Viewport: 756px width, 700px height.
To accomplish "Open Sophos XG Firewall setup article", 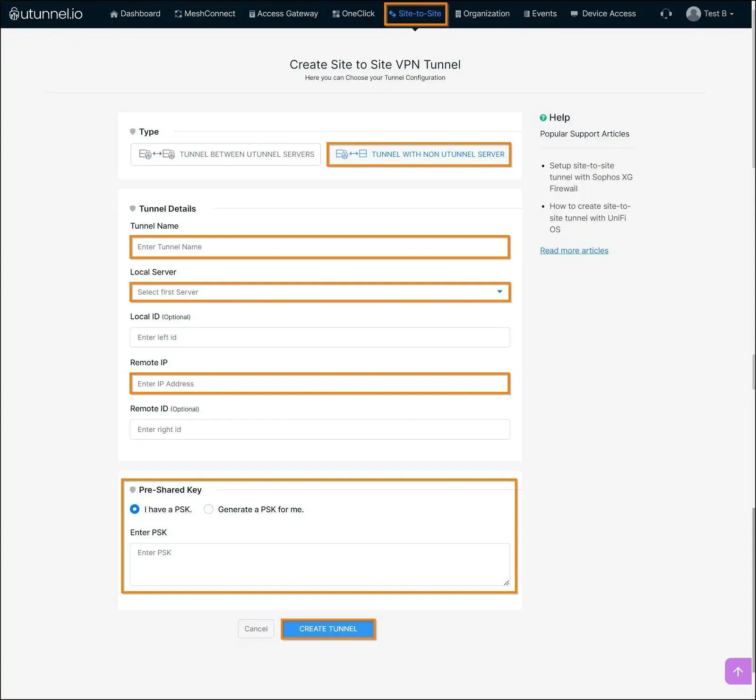I will (x=591, y=177).
